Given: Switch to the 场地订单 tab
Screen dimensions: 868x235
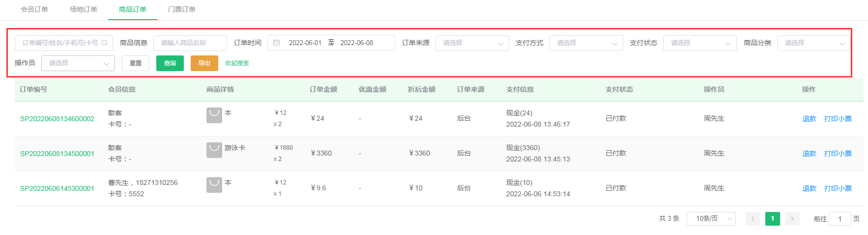Looking at the screenshot, I should tap(84, 9).
